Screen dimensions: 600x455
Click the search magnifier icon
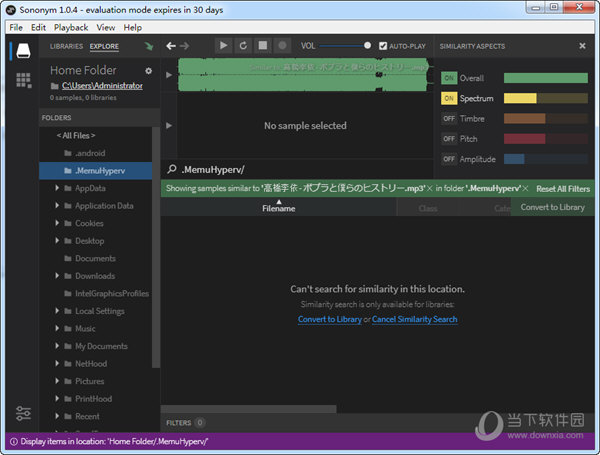(x=172, y=169)
